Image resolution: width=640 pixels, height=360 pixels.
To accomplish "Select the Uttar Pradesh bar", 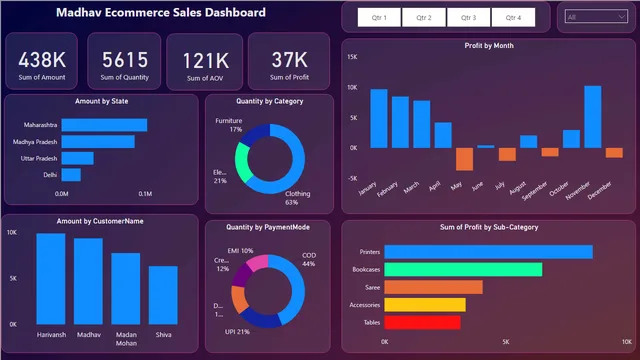I will (78, 158).
